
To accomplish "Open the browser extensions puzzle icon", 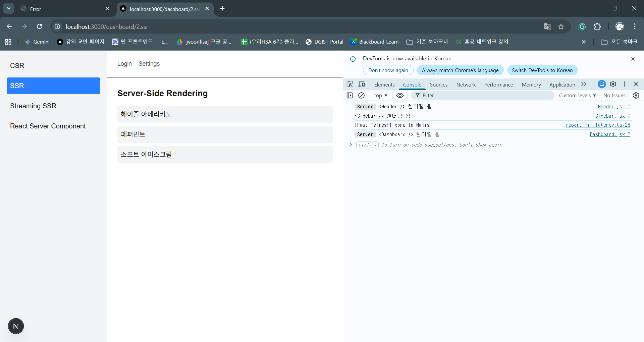I will coord(598,26).
